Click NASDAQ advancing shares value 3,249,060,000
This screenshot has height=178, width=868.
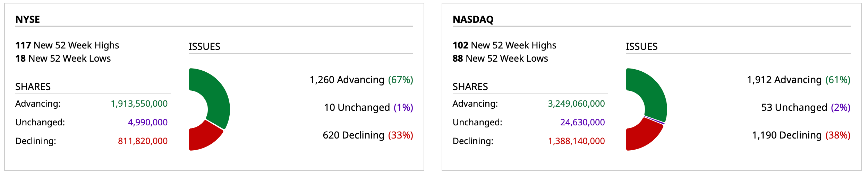(x=576, y=104)
